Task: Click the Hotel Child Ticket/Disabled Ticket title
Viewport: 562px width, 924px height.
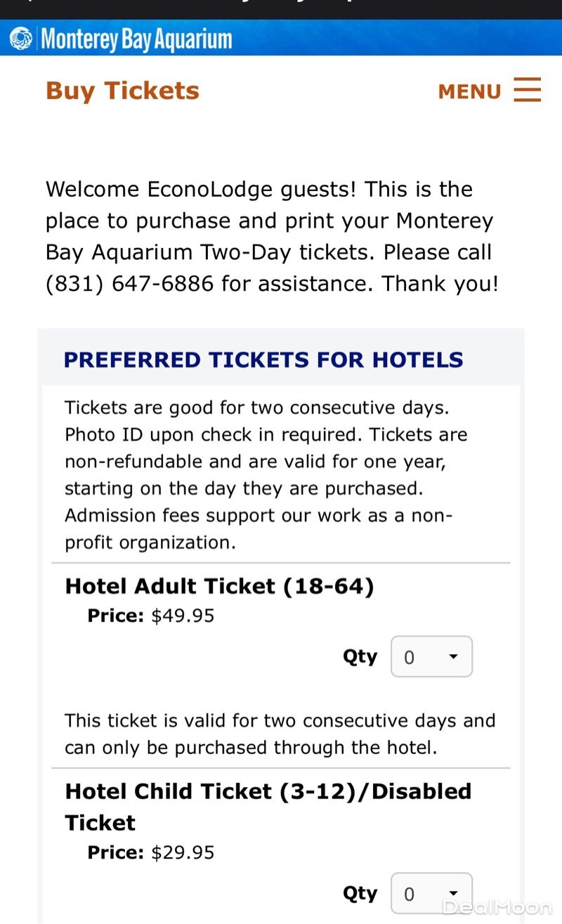Action: pos(268,806)
